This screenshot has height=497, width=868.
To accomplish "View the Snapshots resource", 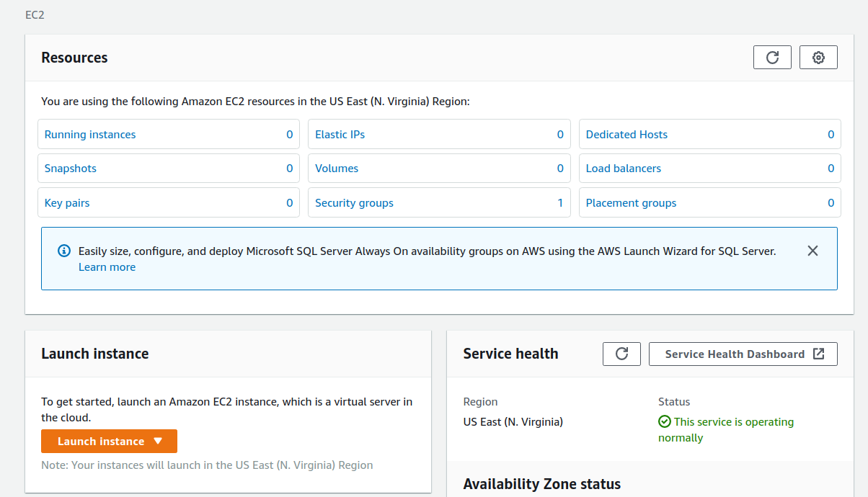I will click(x=70, y=168).
